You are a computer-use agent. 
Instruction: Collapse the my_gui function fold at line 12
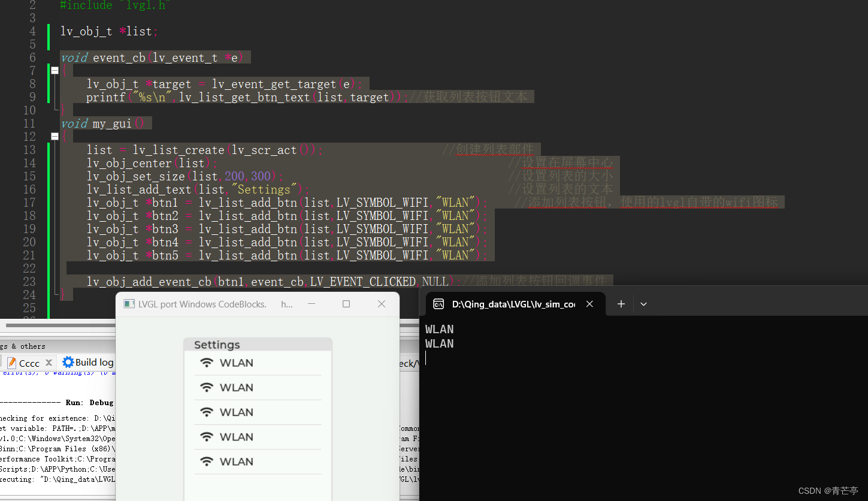[55, 136]
